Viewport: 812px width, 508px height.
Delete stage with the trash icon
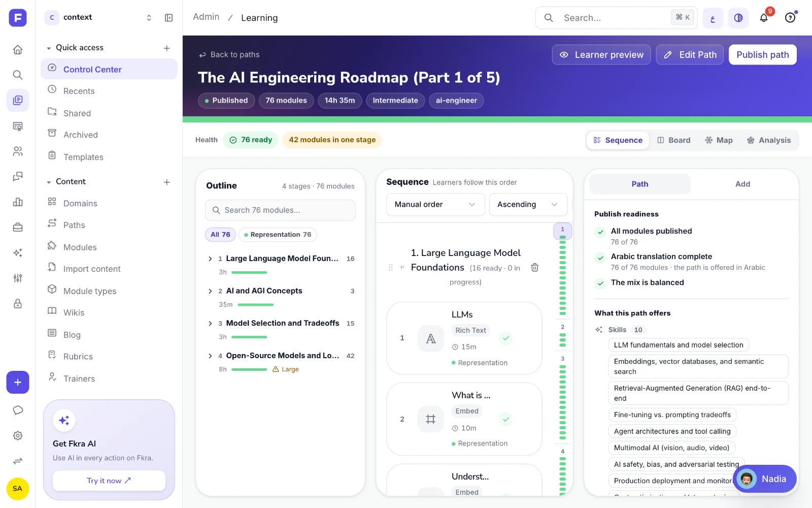click(x=535, y=267)
